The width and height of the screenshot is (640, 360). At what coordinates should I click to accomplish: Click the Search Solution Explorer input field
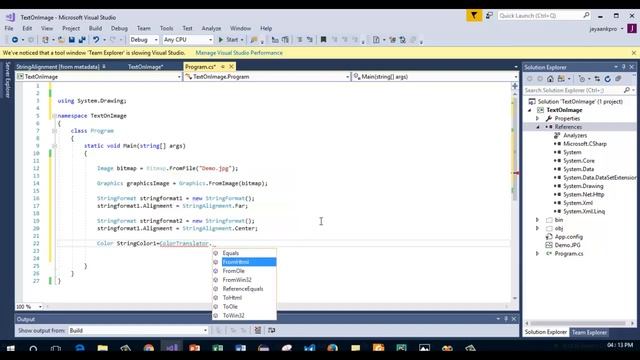coord(573,90)
